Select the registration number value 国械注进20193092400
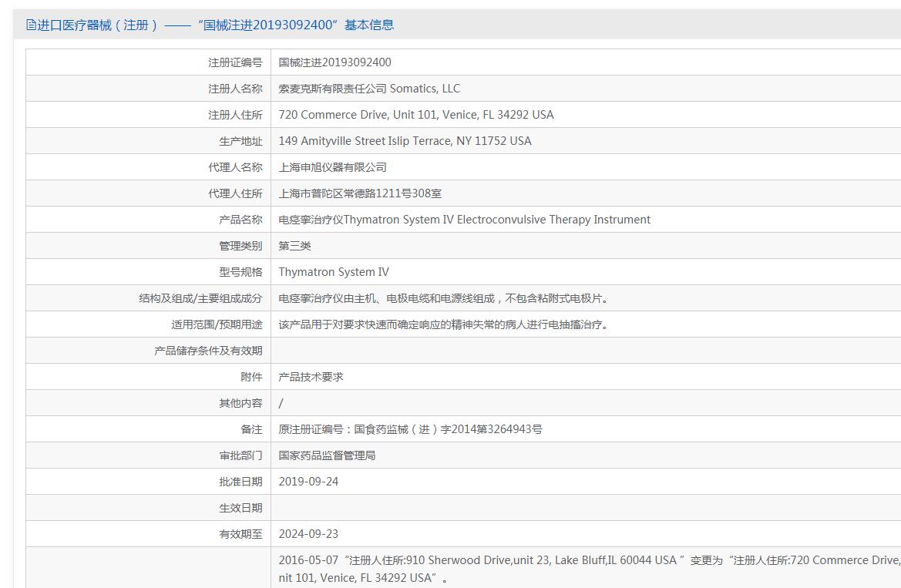Image resolution: width=901 pixels, height=588 pixels. [x=335, y=62]
